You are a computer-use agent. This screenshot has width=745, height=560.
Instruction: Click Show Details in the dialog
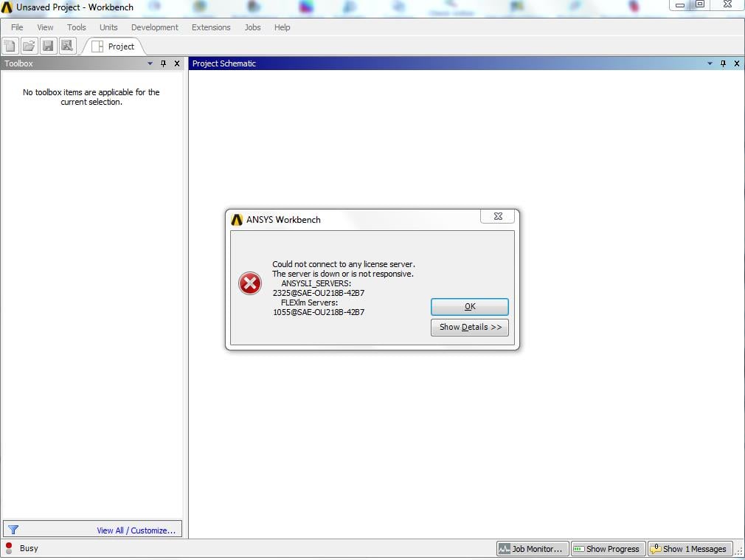pos(469,327)
